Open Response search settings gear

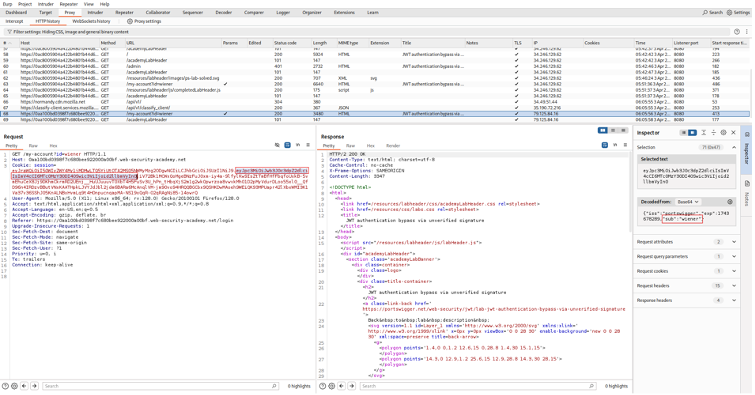[x=332, y=386]
